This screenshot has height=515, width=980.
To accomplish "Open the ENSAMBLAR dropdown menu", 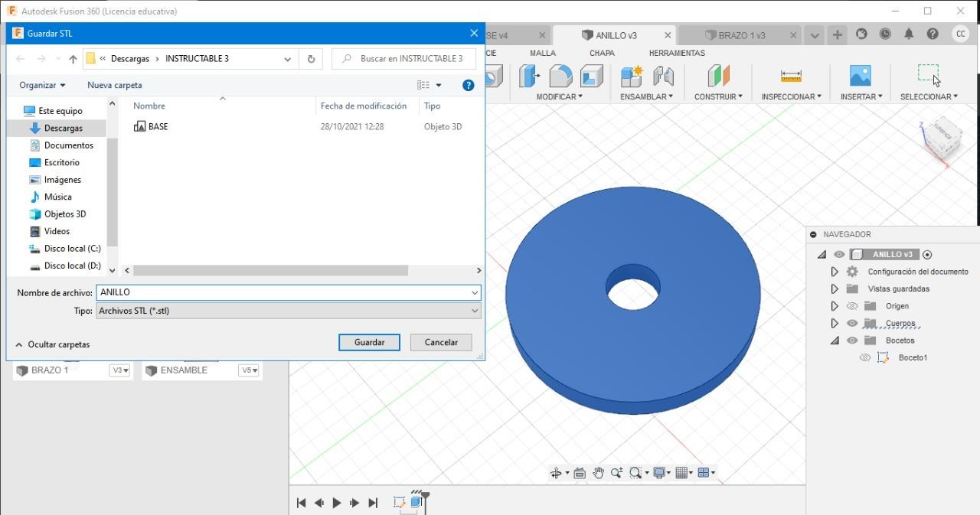I will tap(647, 96).
